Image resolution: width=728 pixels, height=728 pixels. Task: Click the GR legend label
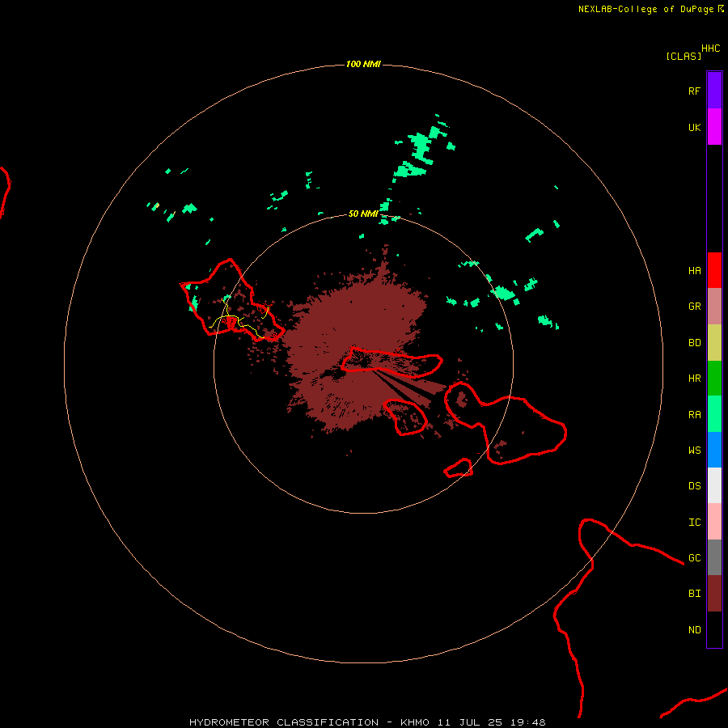coord(694,307)
